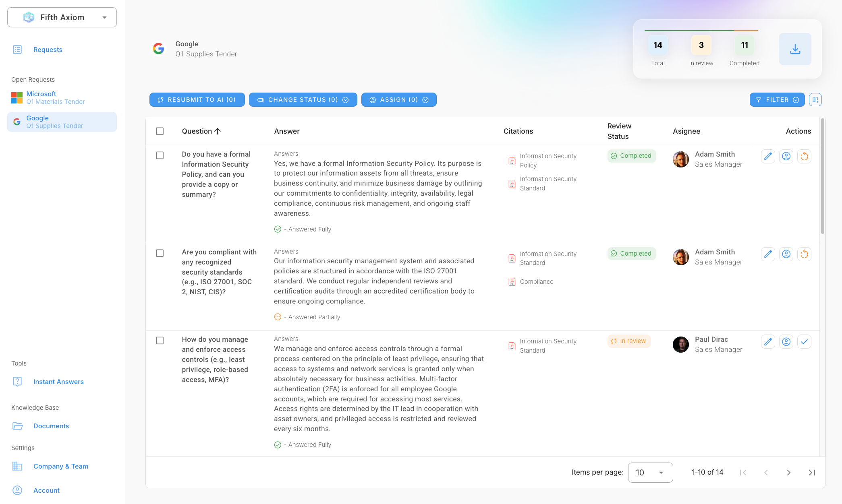Click the Company & Team building icon

[17, 466]
